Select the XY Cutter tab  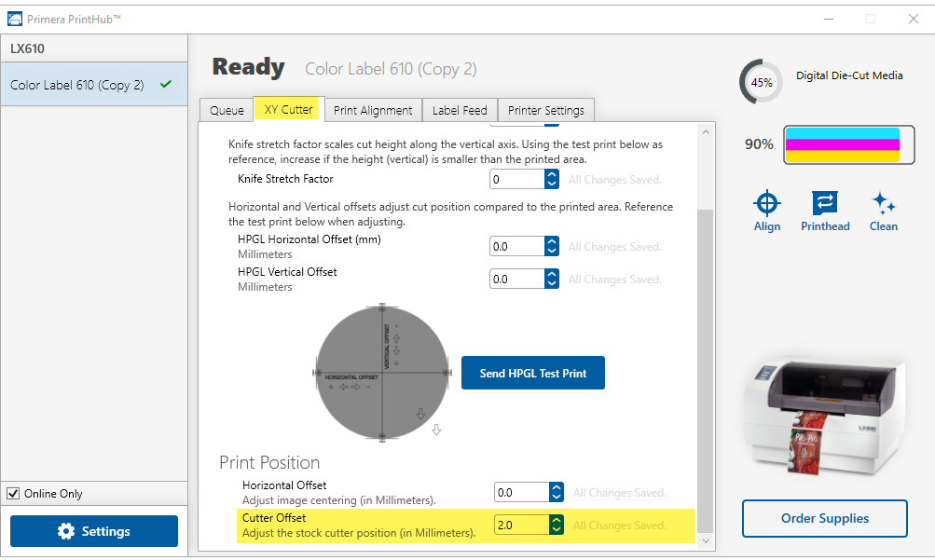click(x=289, y=109)
